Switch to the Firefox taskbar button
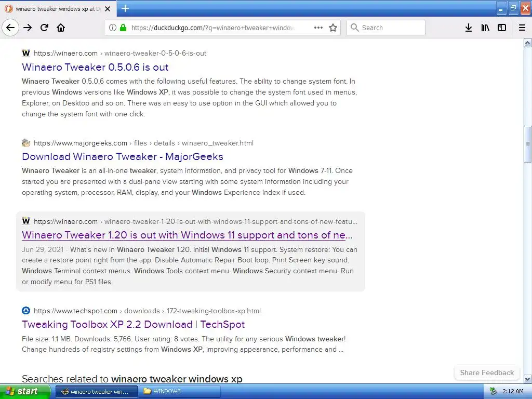532x399 pixels. [96, 392]
